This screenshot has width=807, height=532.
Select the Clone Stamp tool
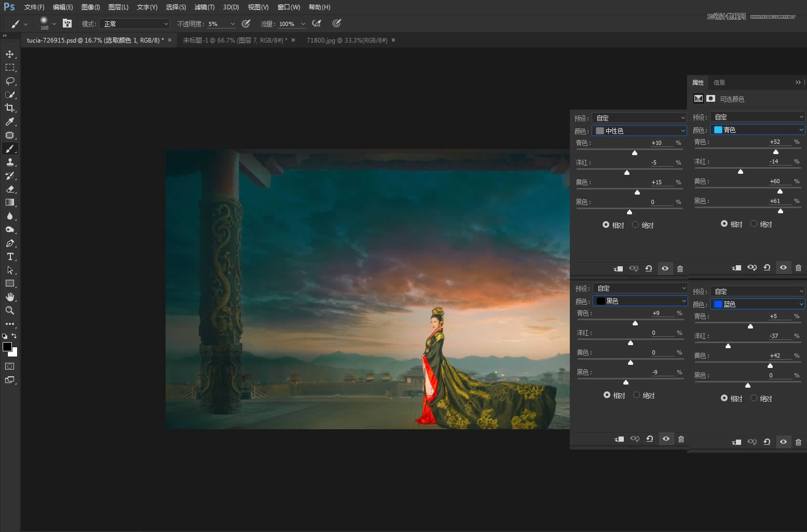[10, 162]
